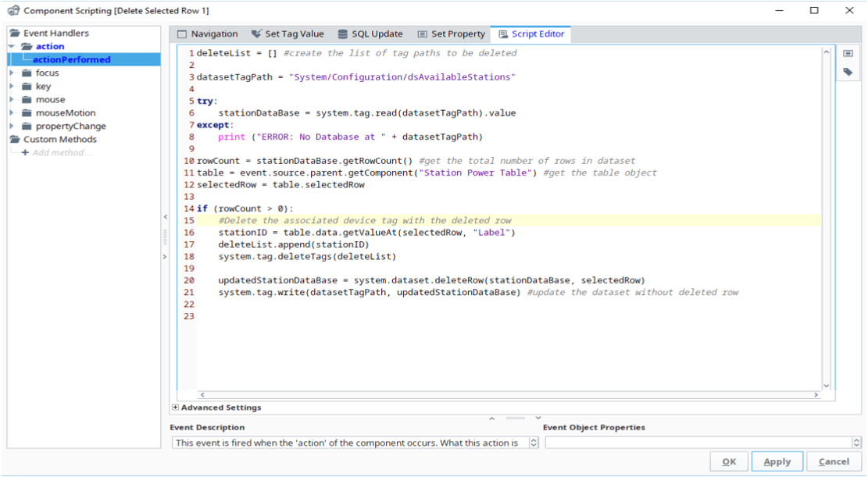Click the 'deleteList.append(stationID)' line

(x=294, y=244)
